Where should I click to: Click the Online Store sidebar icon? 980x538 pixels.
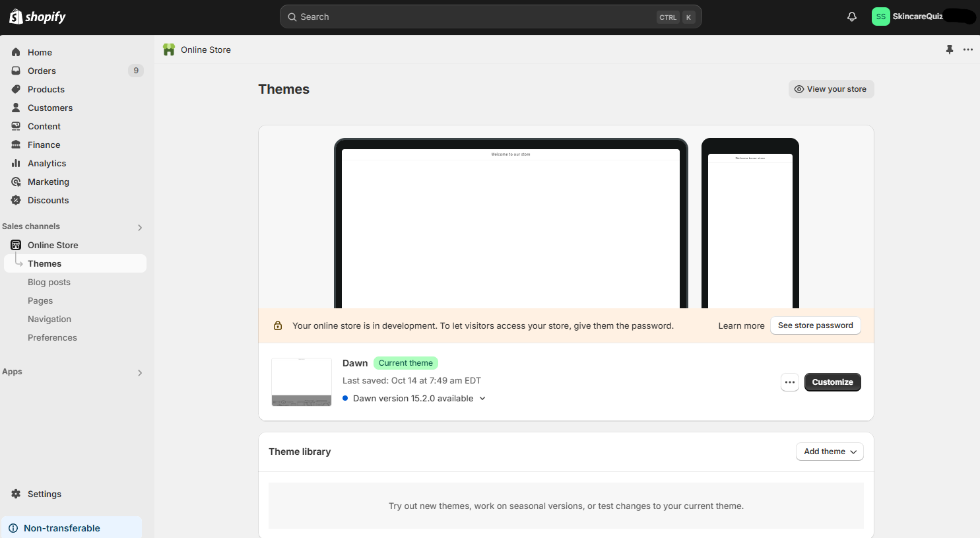coord(16,245)
